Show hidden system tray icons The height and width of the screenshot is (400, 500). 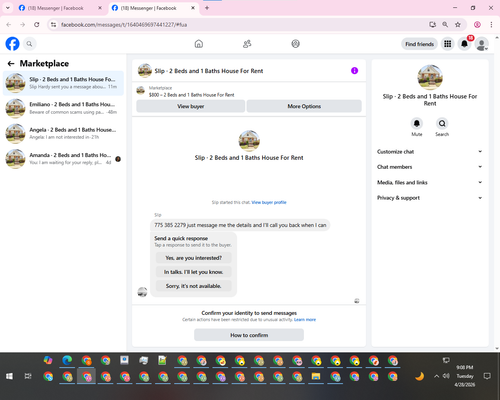click(x=436, y=376)
